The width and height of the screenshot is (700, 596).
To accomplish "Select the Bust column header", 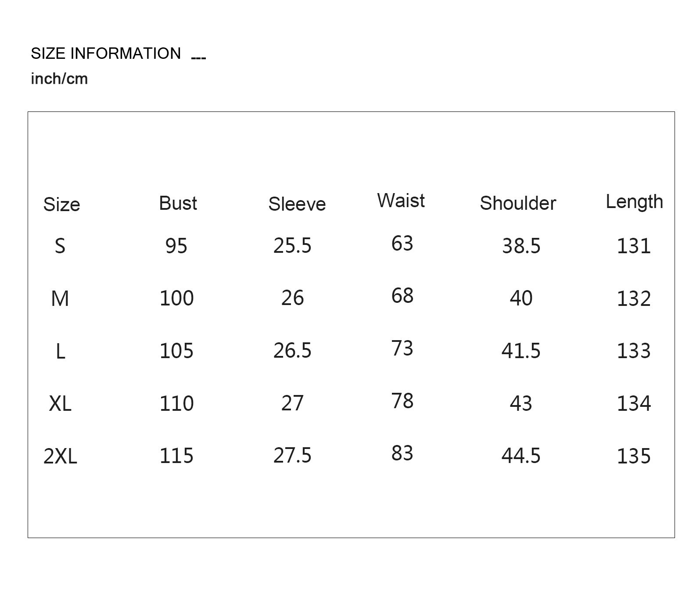I will click(x=178, y=203).
